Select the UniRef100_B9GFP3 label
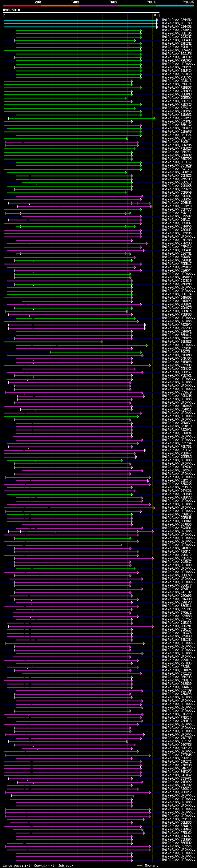This screenshot has height=868, width=197. 177,603
